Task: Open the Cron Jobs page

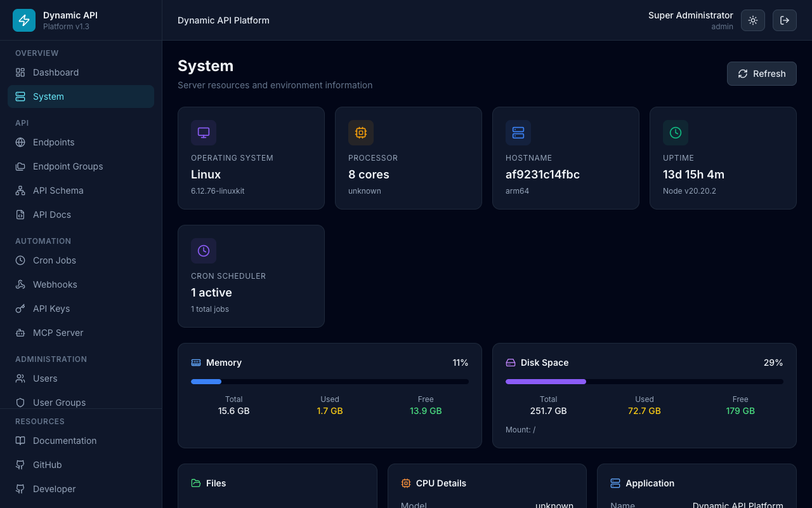Action: point(81,260)
